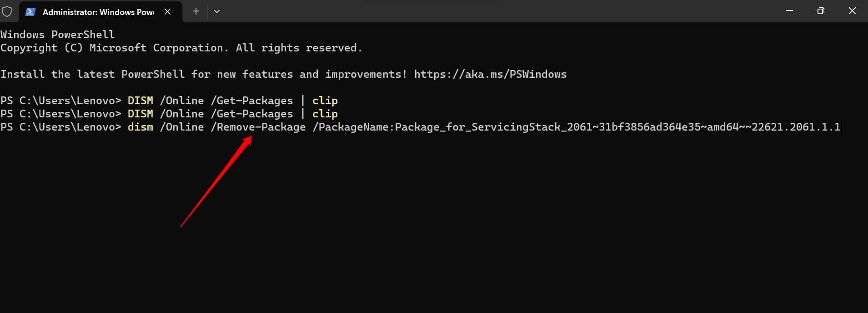Open the https://aka.ms/PSWindows link
Screen dimensions: 868x313
pyautogui.click(x=490, y=74)
